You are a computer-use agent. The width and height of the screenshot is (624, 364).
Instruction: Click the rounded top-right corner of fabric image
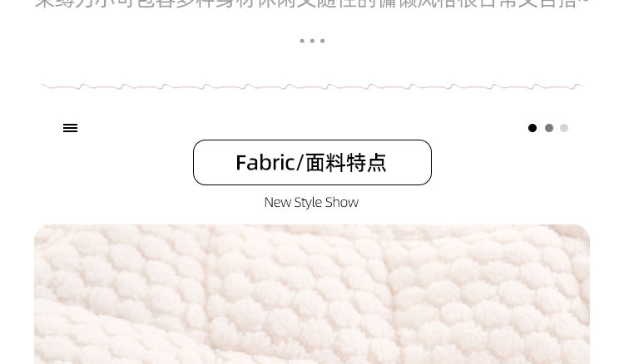(x=584, y=230)
